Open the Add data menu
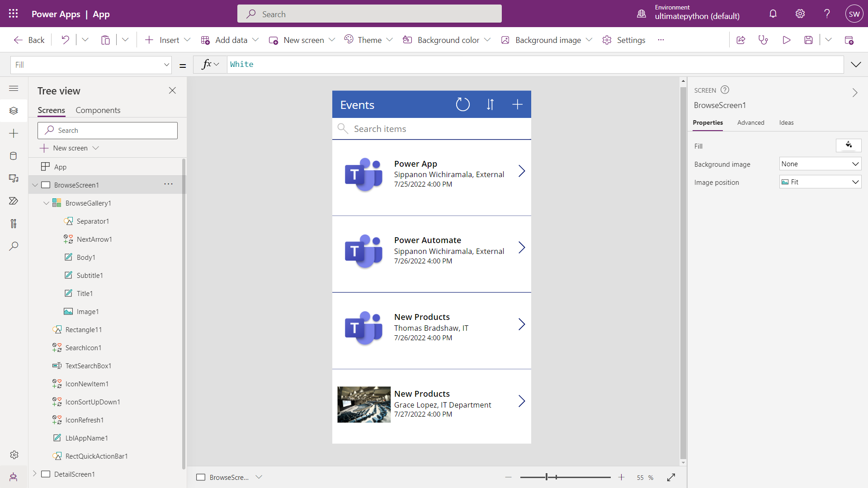The width and height of the screenshot is (868, 488). 230,40
